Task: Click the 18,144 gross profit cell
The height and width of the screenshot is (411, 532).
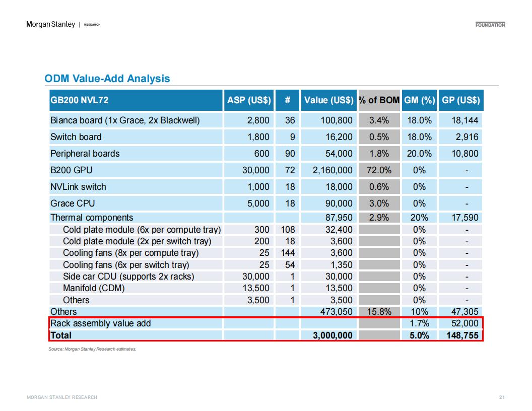Action: pyautogui.click(x=465, y=120)
